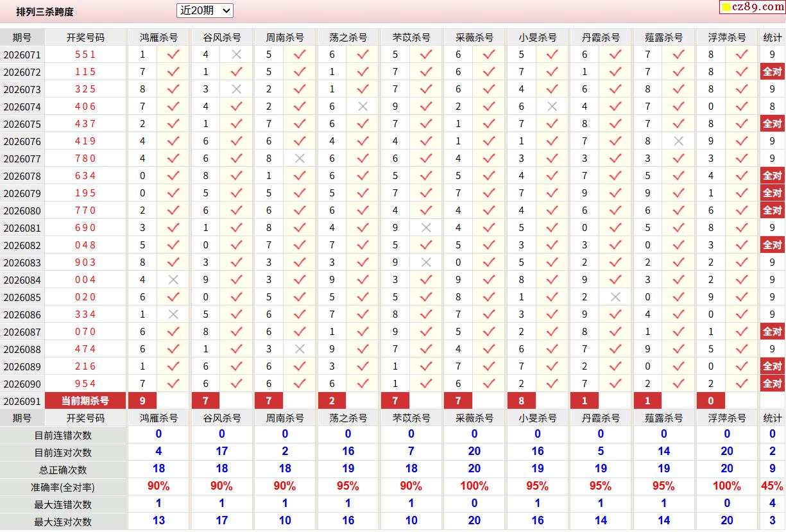Select the 期号 column header at top
786x532 pixels.
(22, 37)
